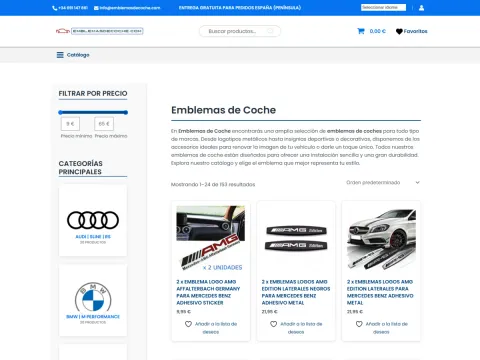480x360 pixels.
Task: Click the free delivery Spain banner text
Action: coord(240,8)
